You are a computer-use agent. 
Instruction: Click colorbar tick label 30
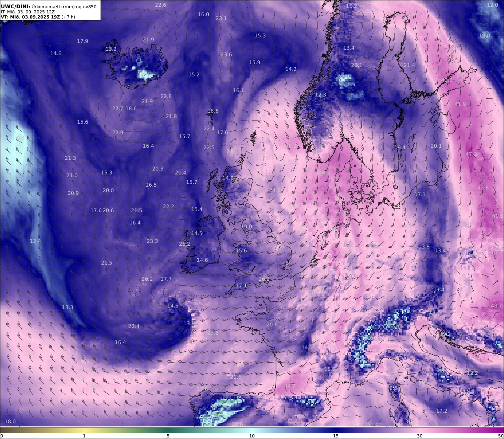coord(420,436)
